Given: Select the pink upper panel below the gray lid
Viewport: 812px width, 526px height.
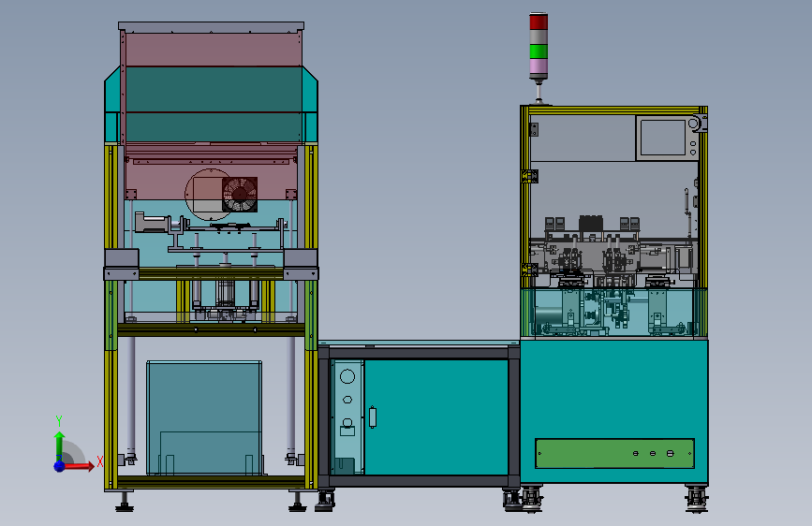Looking at the screenshot, I should click(x=213, y=50).
